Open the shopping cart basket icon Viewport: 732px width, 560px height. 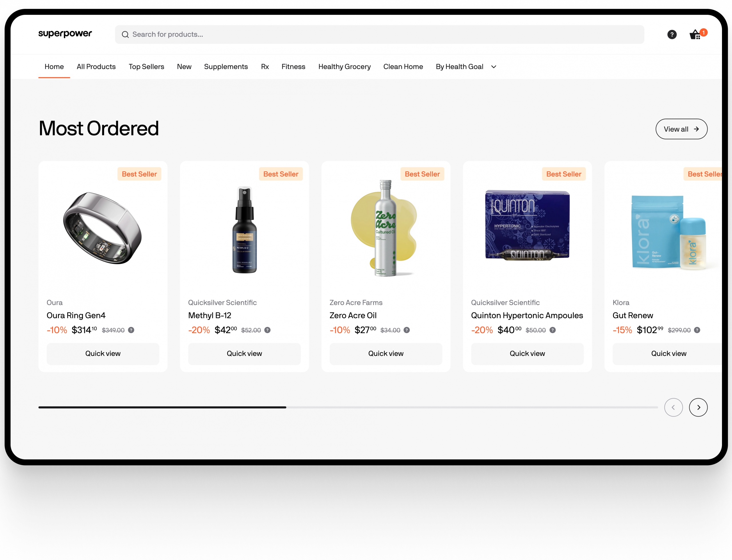tap(695, 34)
